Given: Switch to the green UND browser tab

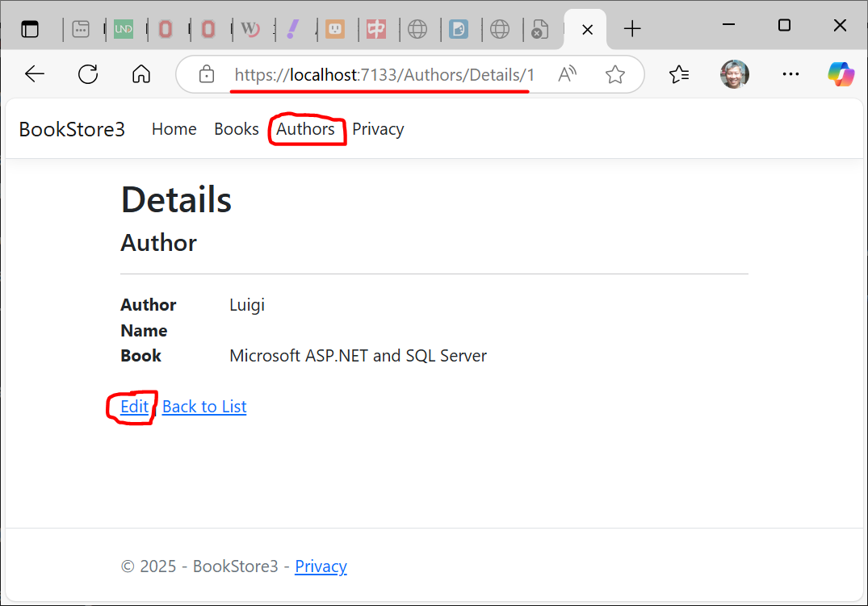Looking at the screenshot, I should point(124,29).
